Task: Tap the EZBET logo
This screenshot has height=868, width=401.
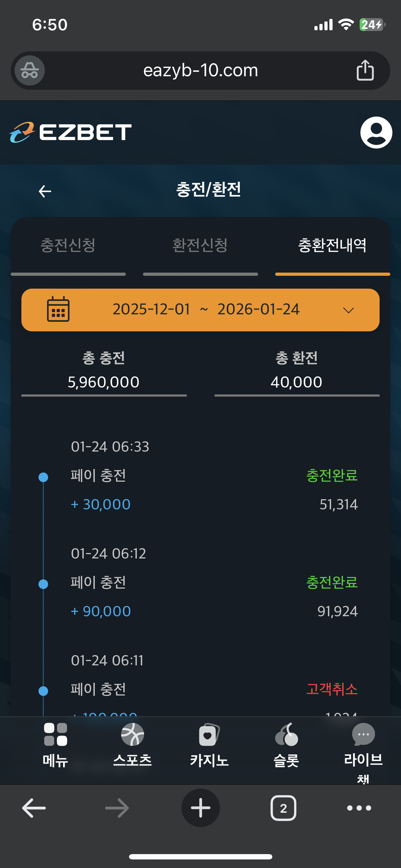Action: click(71, 132)
